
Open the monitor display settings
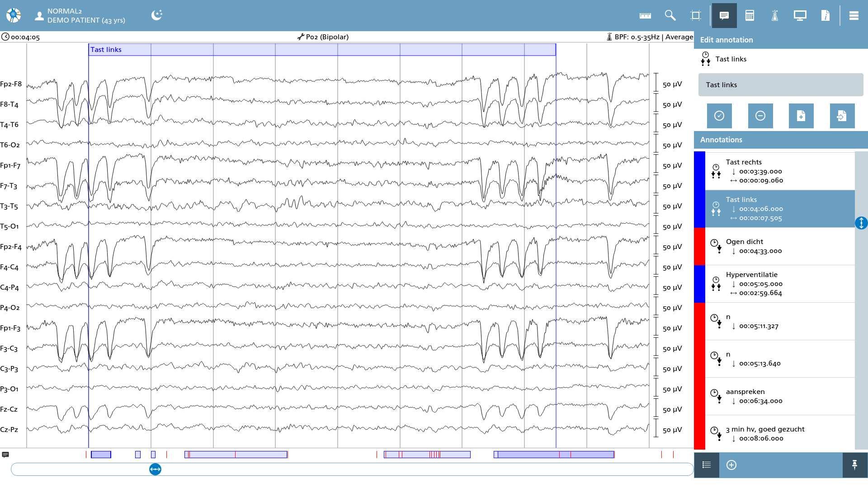tap(800, 16)
